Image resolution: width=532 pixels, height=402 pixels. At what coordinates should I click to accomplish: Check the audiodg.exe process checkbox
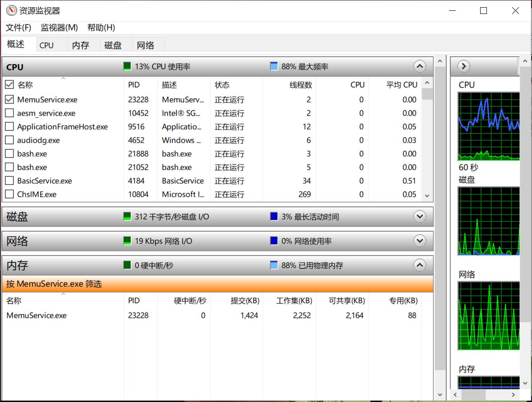coord(9,140)
